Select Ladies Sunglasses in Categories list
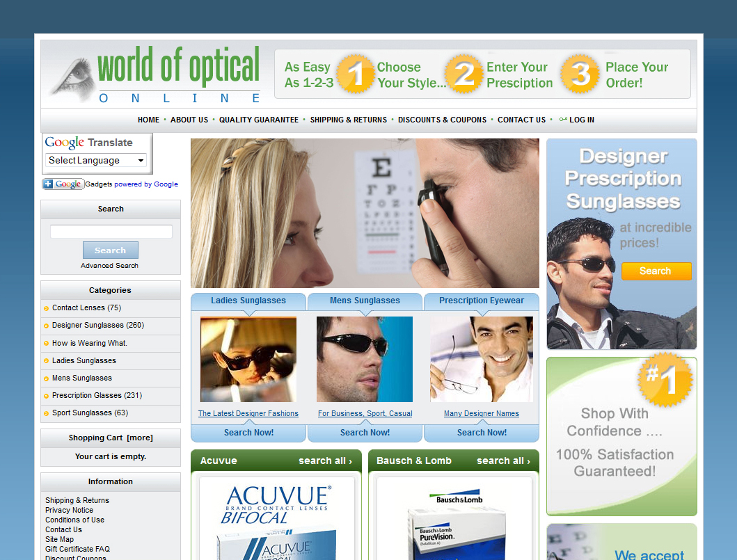Screen dimensions: 737x560 [84, 360]
